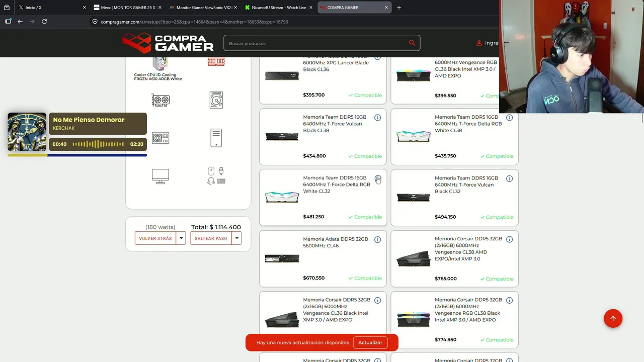Click the $765.000 price text
Screen dimensions: 644x362
point(446,279)
